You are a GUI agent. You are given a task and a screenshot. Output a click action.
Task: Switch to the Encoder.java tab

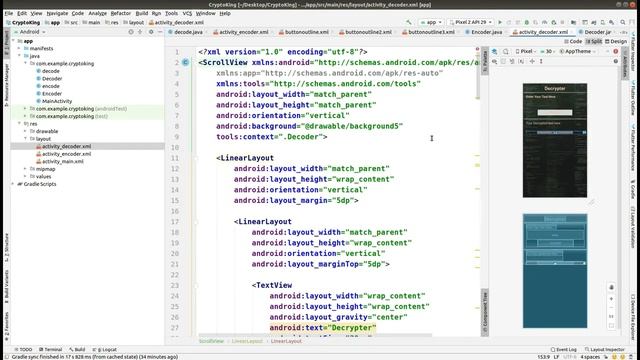(484, 32)
